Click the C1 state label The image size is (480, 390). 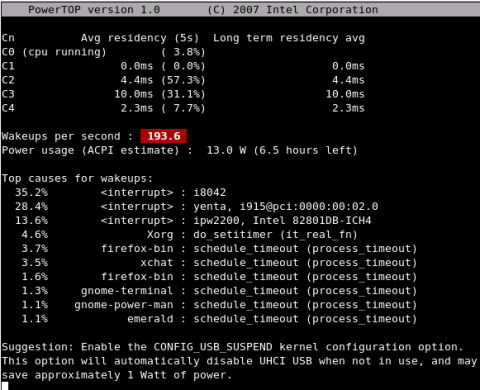pyautogui.click(x=8, y=66)
